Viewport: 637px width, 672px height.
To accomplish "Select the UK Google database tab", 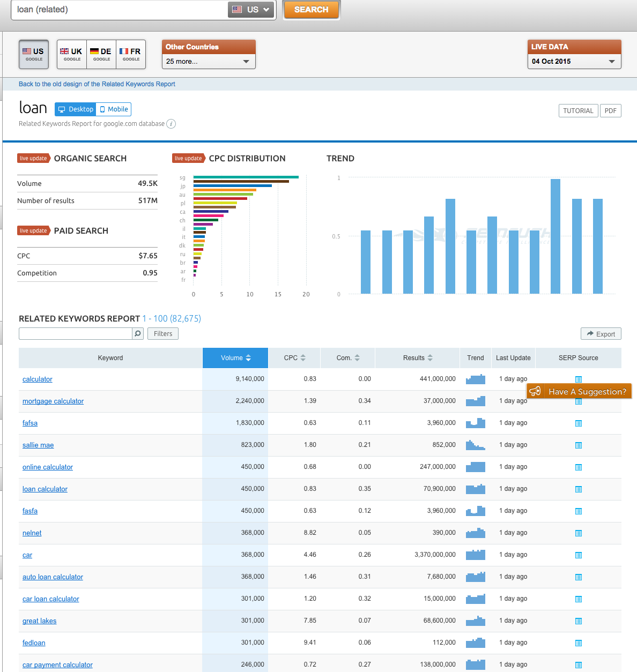I will [71, 54].
